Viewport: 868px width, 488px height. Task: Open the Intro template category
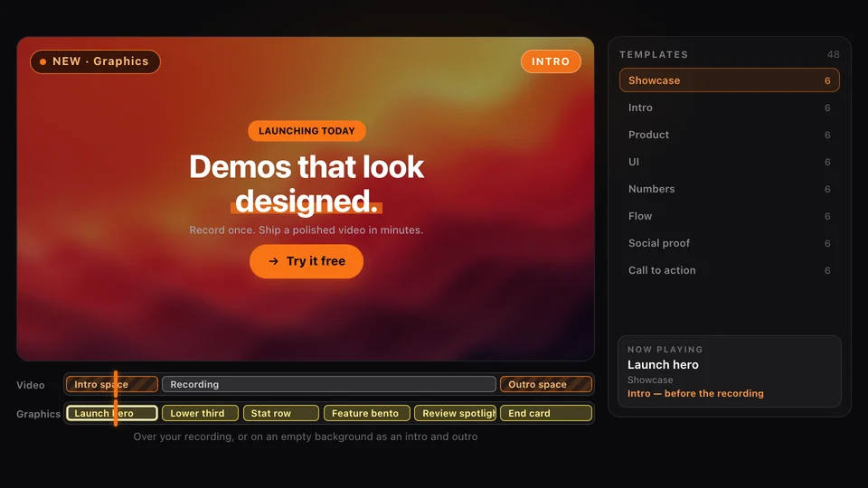[729, 108]
